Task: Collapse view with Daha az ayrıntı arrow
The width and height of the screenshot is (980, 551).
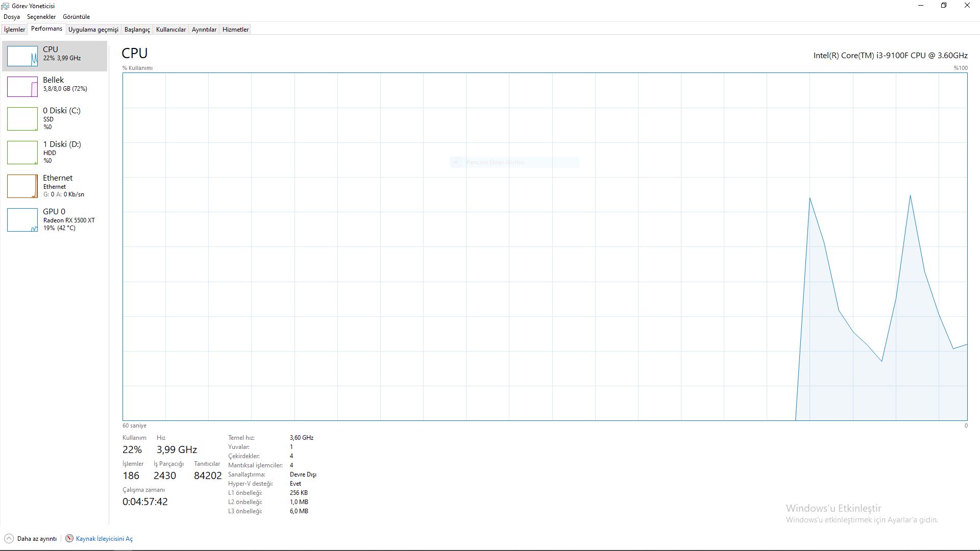Action: pyautogui.click(x=9, y=539)
